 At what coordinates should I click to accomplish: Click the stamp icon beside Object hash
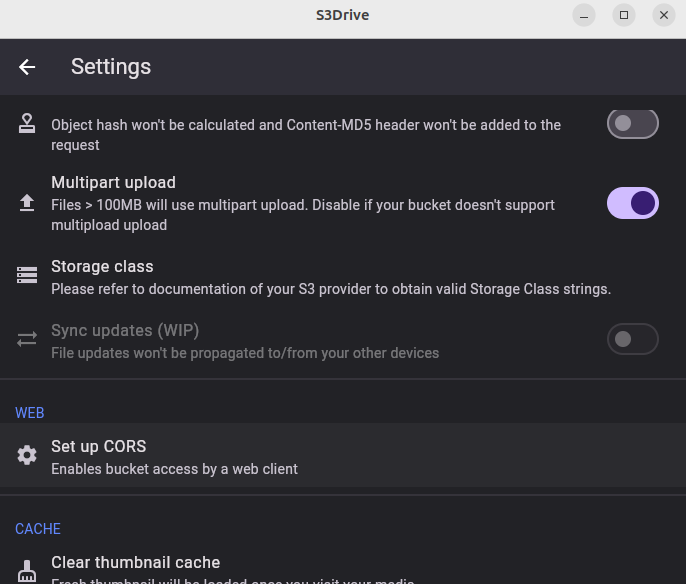27,123
